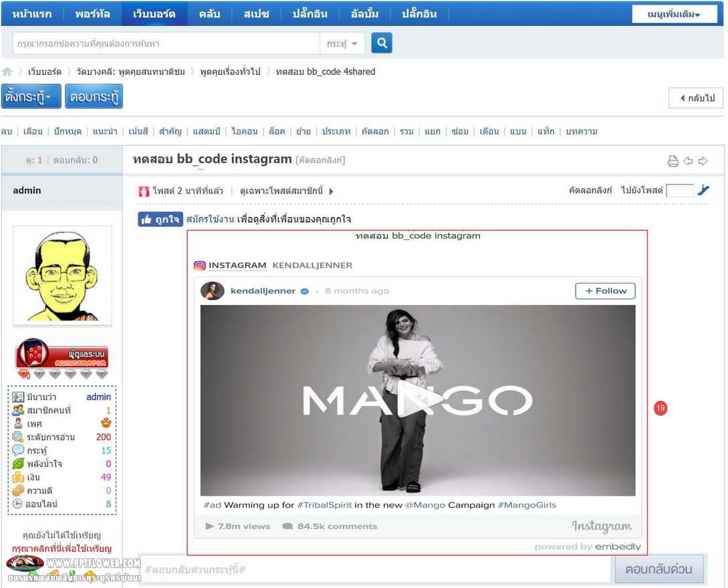This screenshot has height=588, width=728.
Task: Click the #MangoGirls hashtag link
Action: 527,505
